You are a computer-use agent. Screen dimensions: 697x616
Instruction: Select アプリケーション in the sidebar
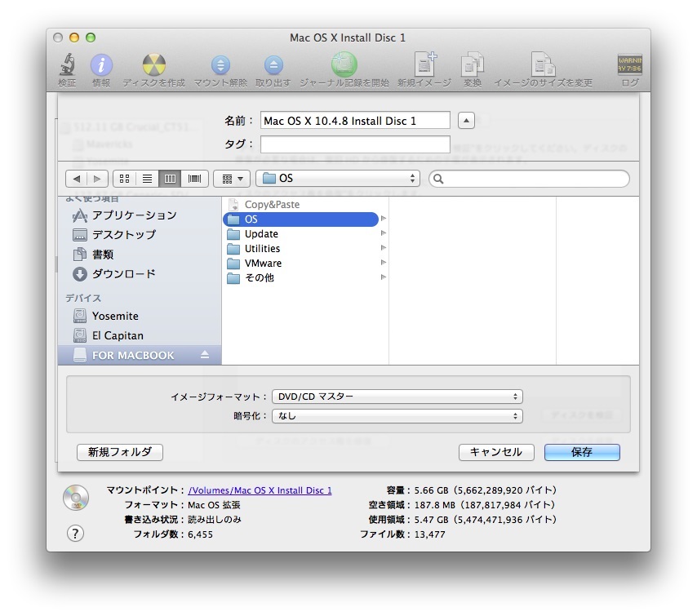click(x=140, y=215)
